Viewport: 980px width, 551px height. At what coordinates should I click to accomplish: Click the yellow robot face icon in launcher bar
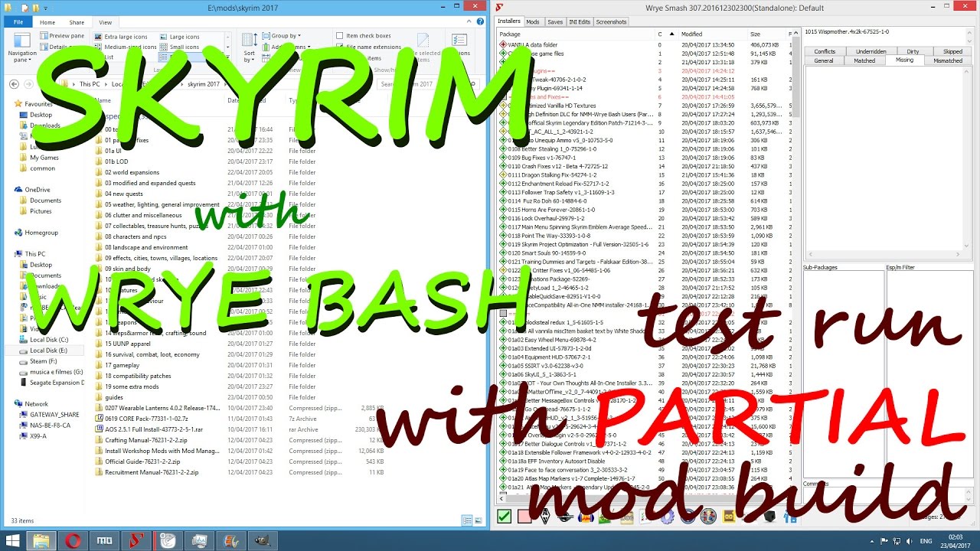tap(729, 517)
